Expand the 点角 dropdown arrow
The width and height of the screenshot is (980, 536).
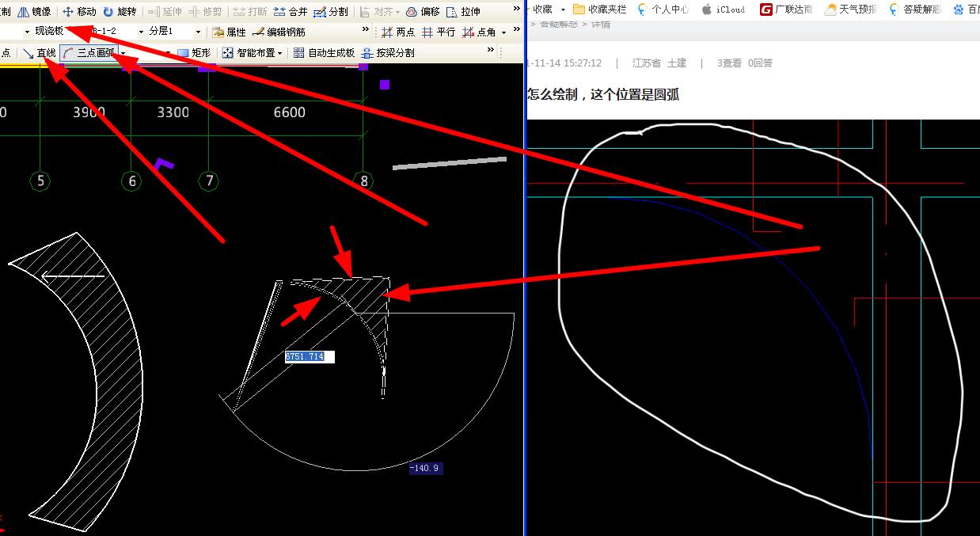click(503, 32)
